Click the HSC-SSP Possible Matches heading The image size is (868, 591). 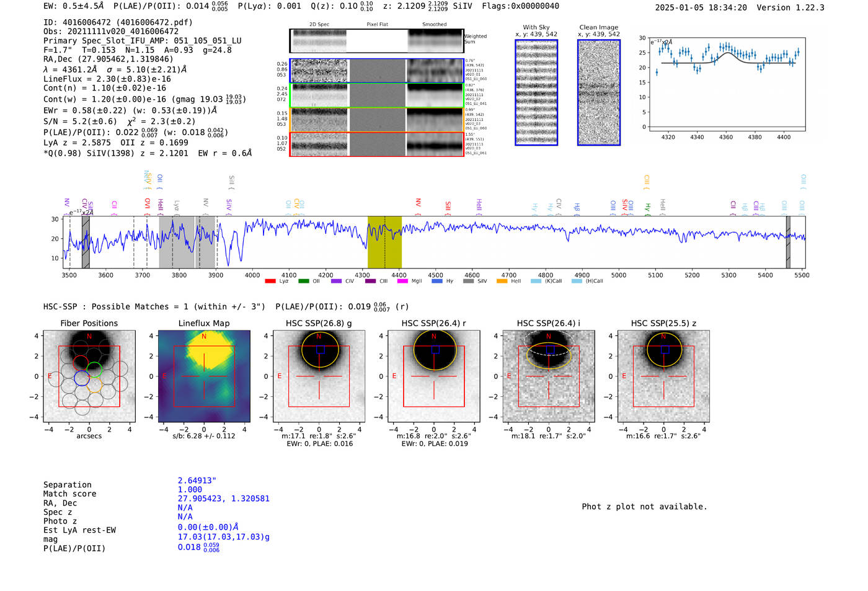154,306
